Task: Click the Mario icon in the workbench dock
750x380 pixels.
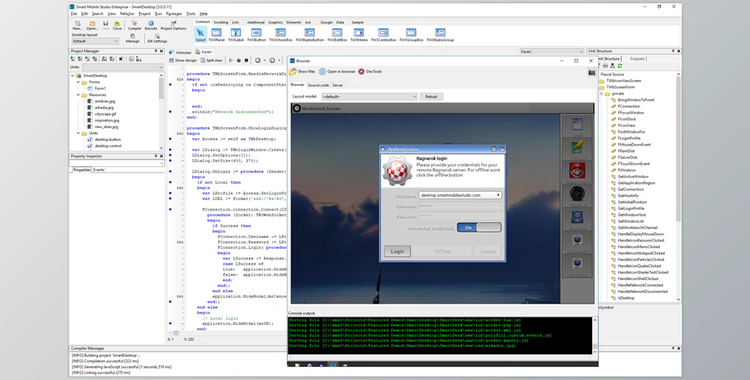Action: (577, 170)
